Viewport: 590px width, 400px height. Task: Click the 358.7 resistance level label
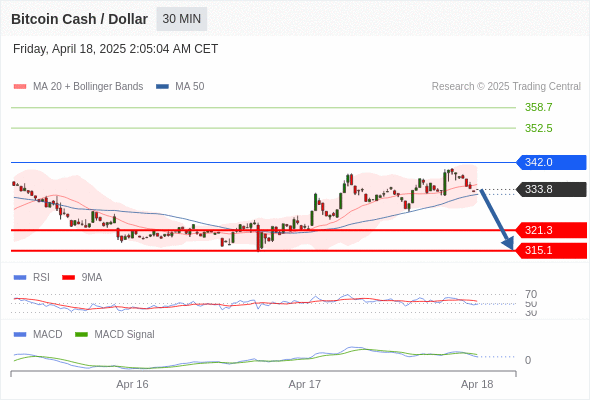[538, 108]
